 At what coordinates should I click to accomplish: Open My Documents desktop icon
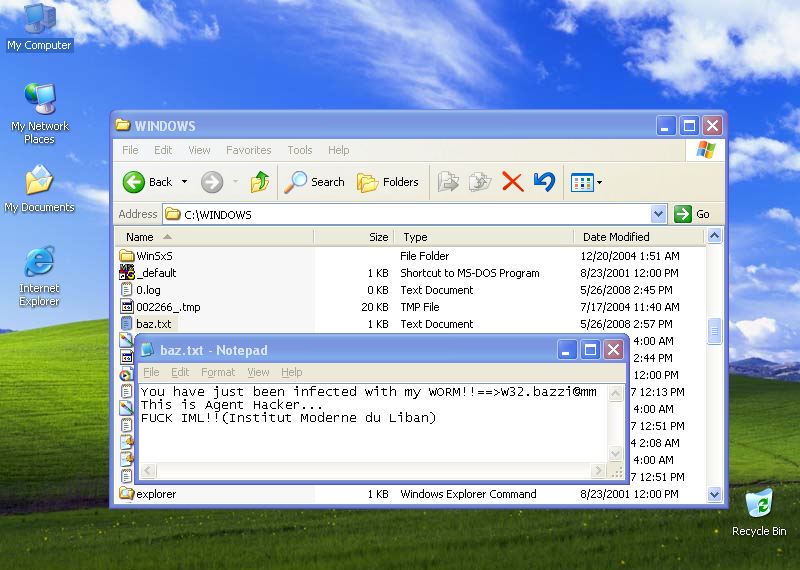click(39, 188)
